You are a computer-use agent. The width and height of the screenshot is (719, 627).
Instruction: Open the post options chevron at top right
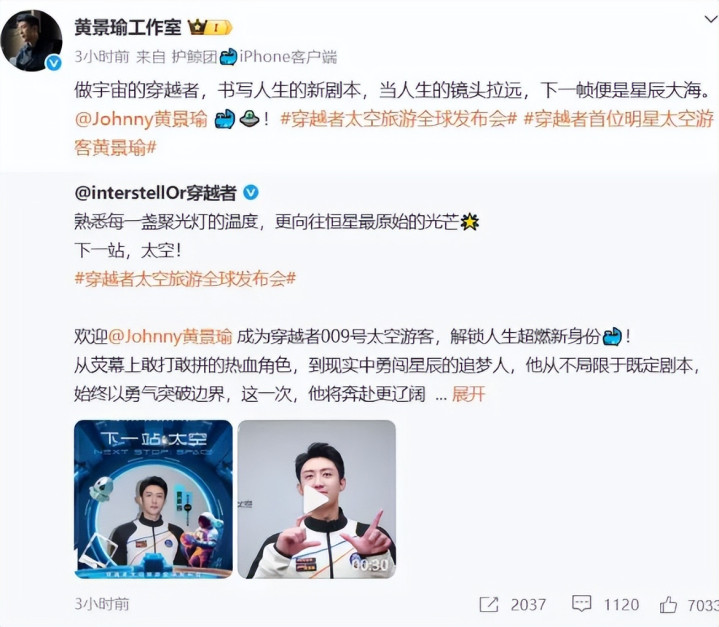pyautogui.click(x=710, y=20)
